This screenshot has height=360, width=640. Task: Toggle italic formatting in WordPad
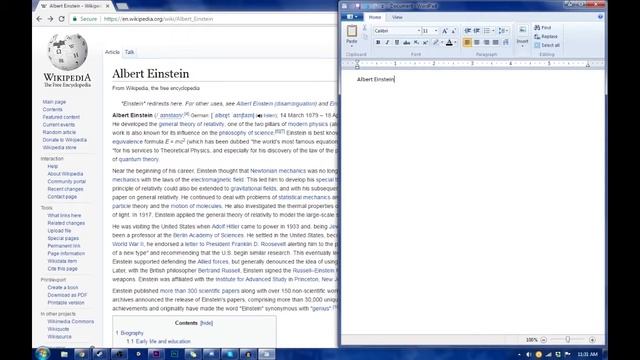(x=387, y=42)
